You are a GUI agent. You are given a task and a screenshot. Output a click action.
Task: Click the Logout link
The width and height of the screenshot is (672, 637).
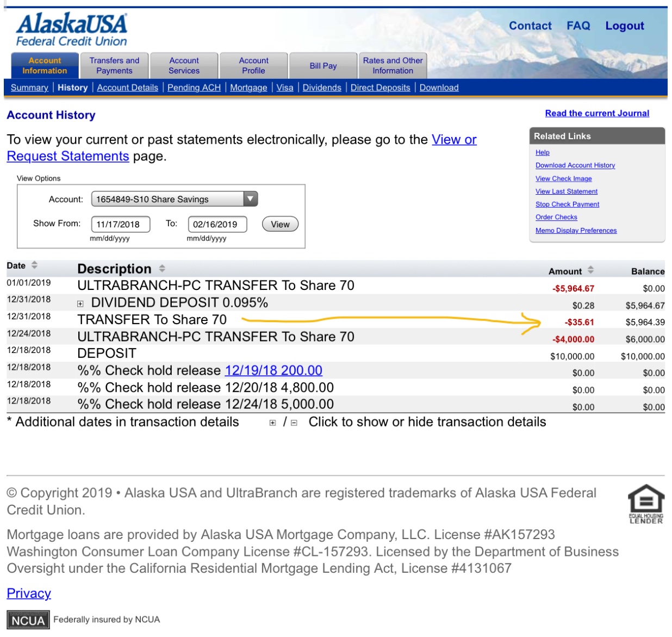click(625, 26)
